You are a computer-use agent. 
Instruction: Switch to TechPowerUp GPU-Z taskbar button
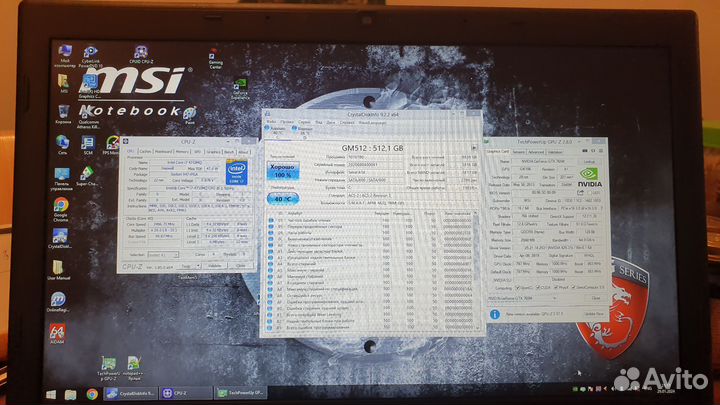[241, 394]
